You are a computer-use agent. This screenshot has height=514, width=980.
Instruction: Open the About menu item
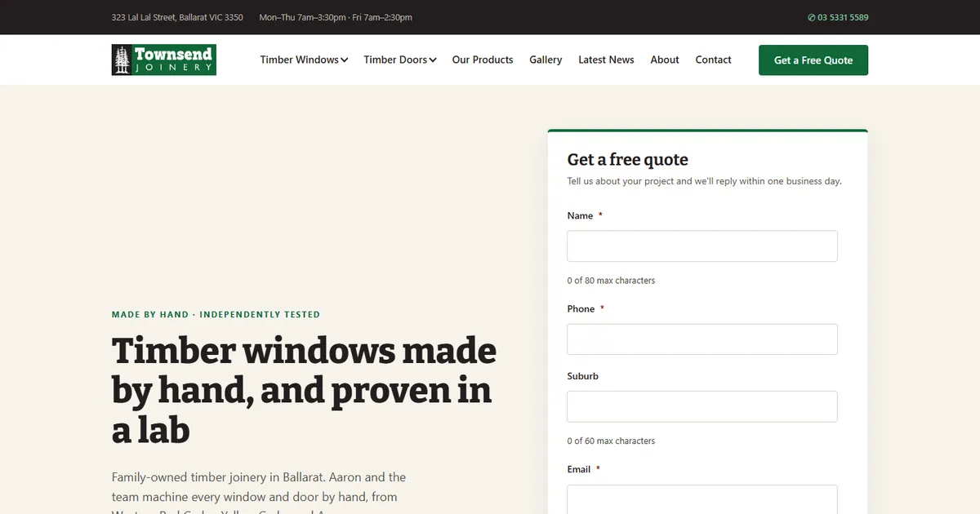pos(665,60)
